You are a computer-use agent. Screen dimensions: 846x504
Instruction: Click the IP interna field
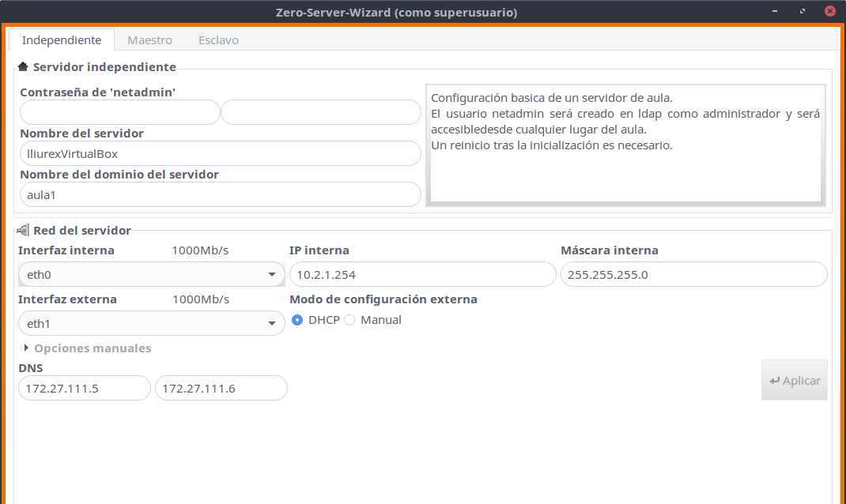tap(422, 275)
